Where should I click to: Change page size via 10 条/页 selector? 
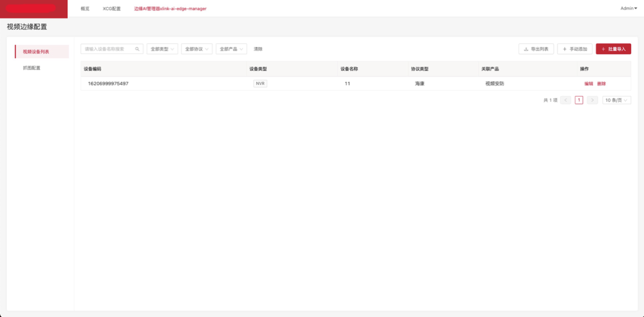(x=616, y=100)
